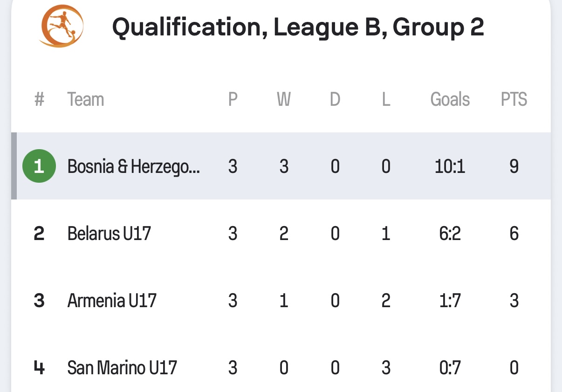Click Armenia U17's 1:7 goals value

tap(450, 301)
